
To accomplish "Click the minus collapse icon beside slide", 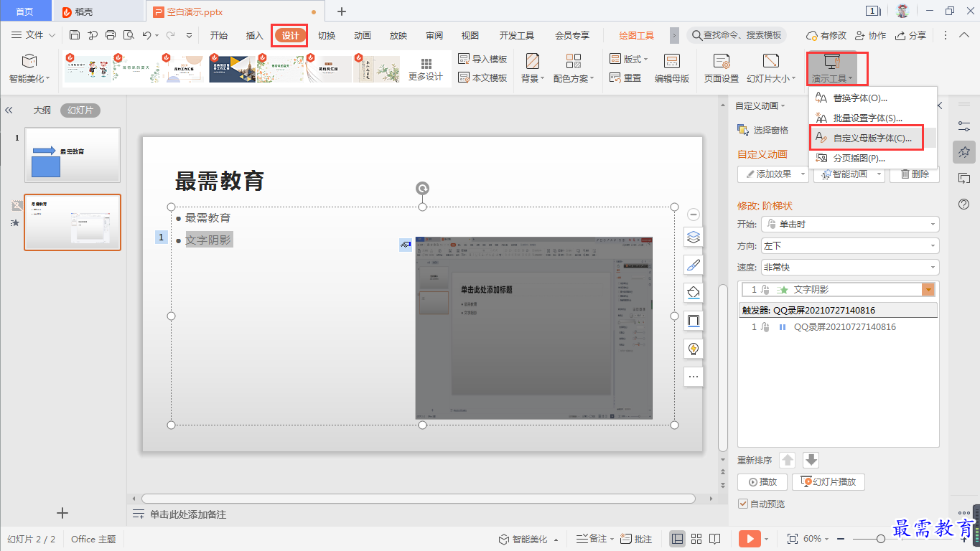I will (694, 215).
